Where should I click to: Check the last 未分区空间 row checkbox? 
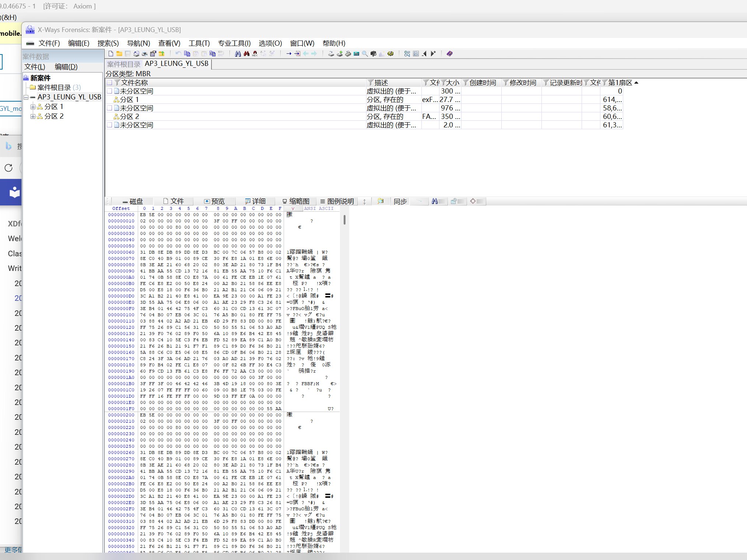coord(109,125)
